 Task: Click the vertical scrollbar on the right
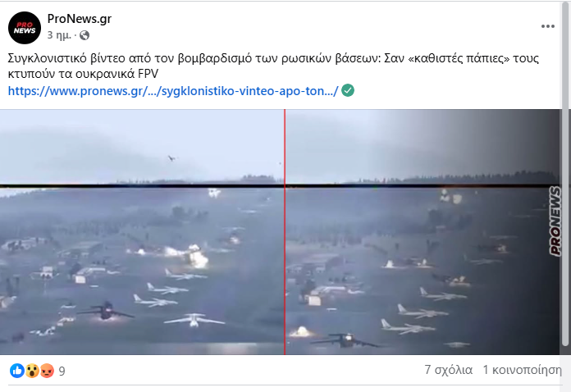tap(565, 175)
